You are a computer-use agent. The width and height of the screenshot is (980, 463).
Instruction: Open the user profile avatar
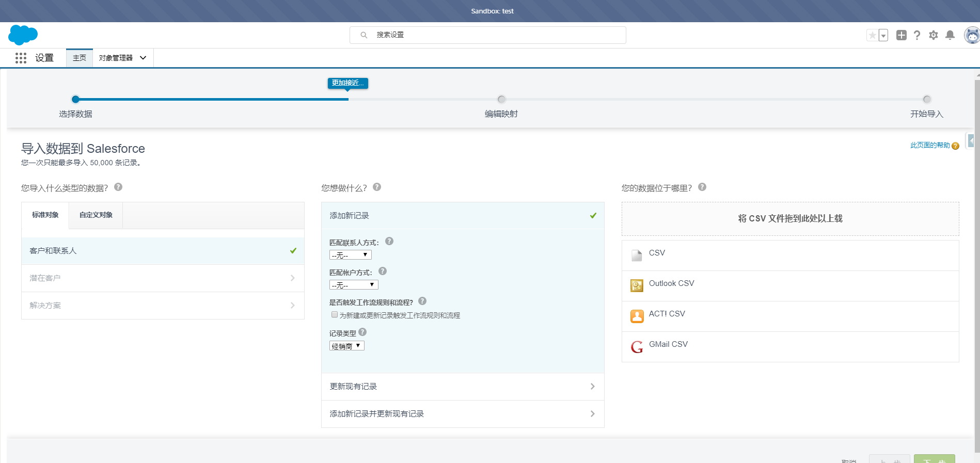pos(972,35)
